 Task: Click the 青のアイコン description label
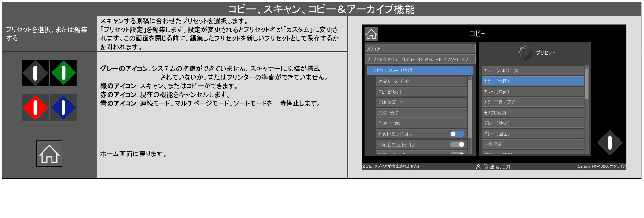click(x=118, y=103)
